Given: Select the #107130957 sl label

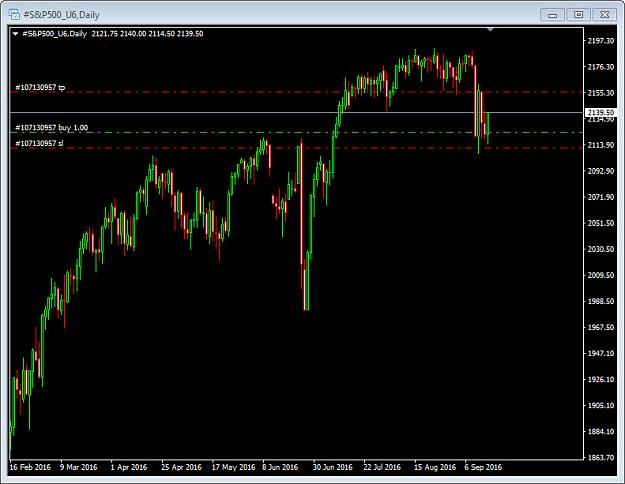Looking at the screenshot, I should pos(39,143).
